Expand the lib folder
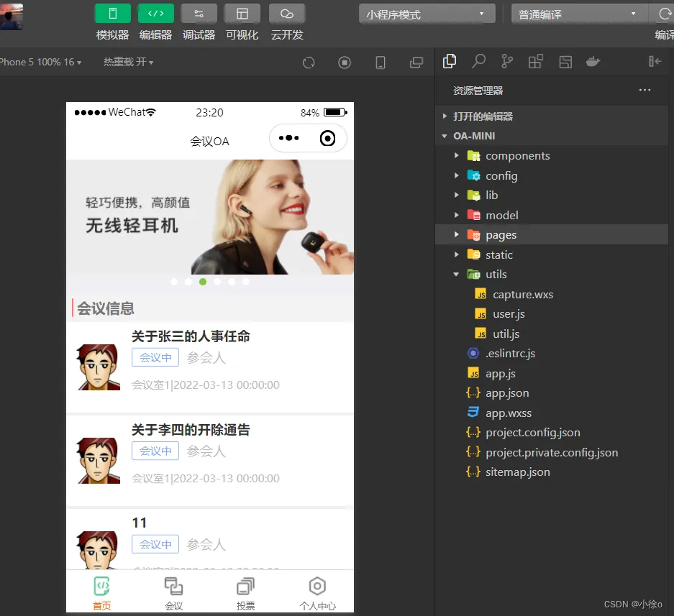 (552, 195)
